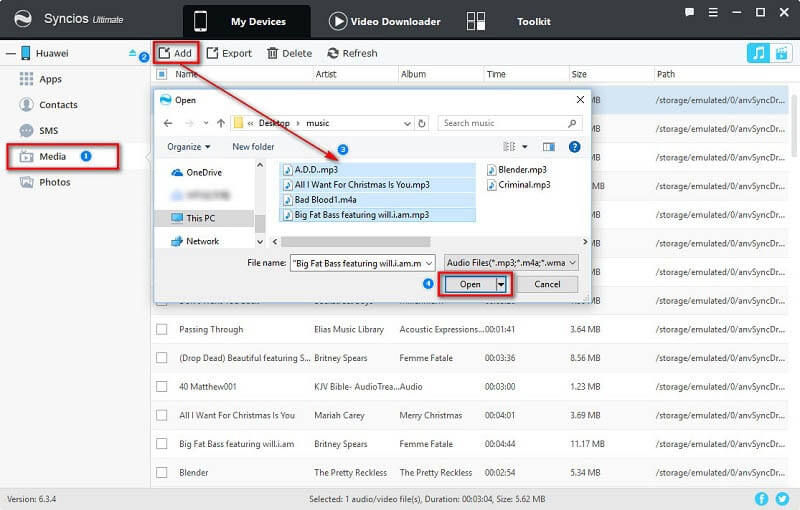Open the address path history dropdown
The height and width of the screenshot is (510, 800).
(407, 123)
